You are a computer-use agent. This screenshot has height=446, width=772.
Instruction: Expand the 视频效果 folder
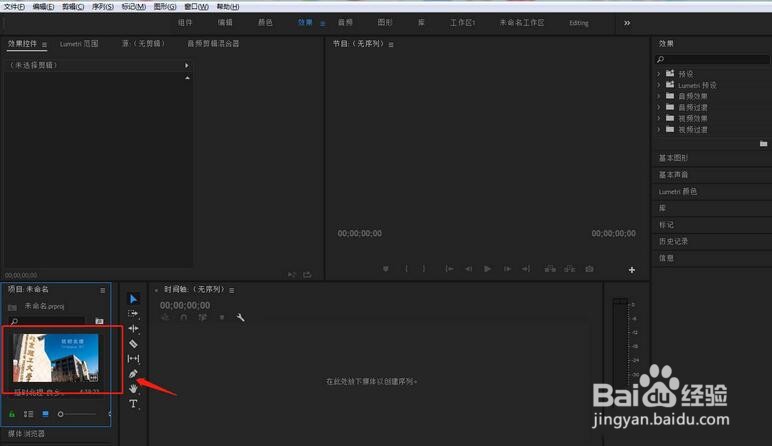(x=659, y=118)
